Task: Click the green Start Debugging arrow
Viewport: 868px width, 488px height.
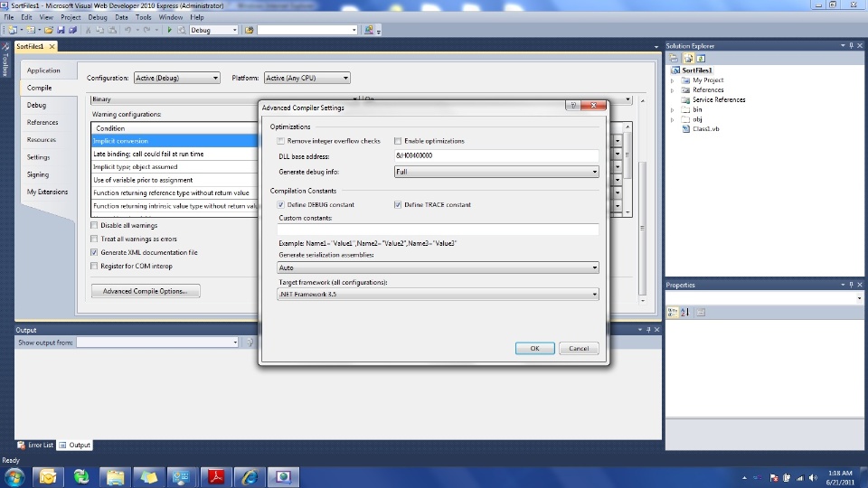Action: [x=169, y=30]
